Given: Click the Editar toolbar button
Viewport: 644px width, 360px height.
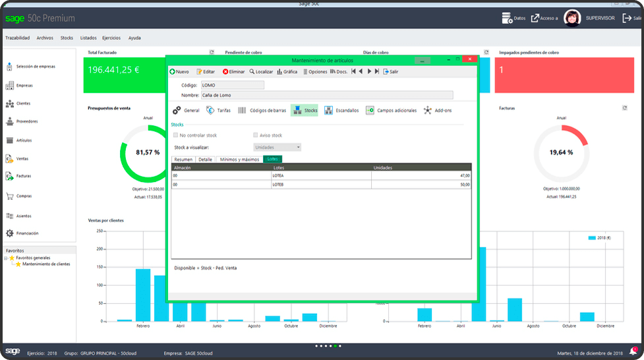Looking at the screenshot, I should 206,71.
